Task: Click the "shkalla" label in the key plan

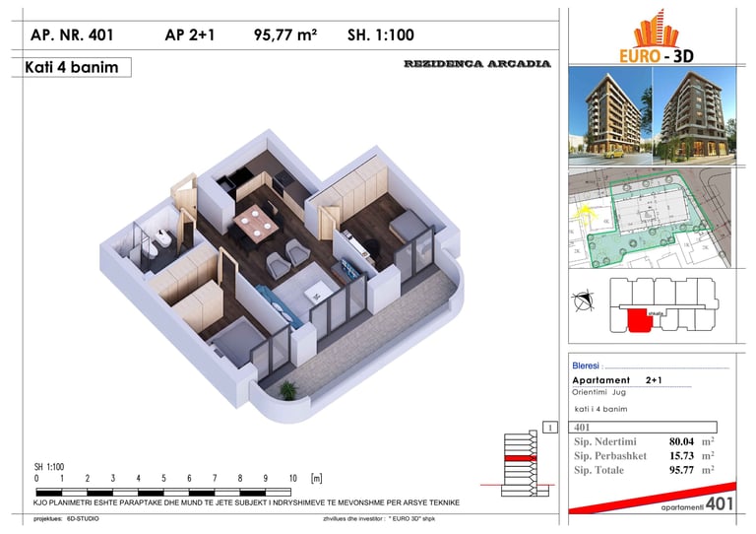Action: click(x=656, y=313)
